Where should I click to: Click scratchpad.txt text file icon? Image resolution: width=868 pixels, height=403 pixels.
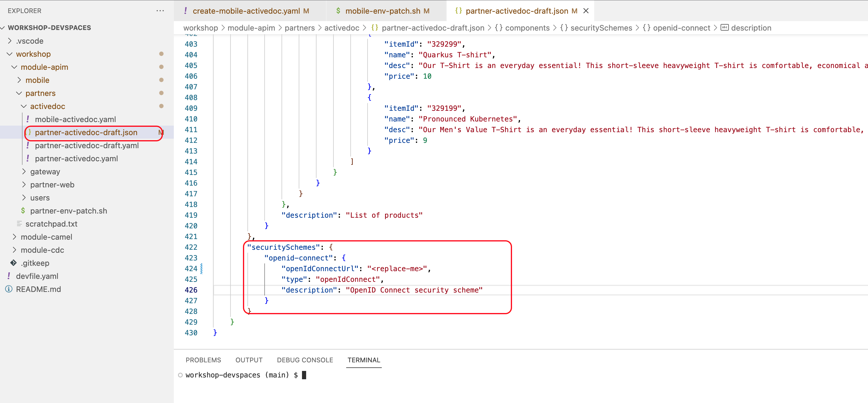point(19,224)
